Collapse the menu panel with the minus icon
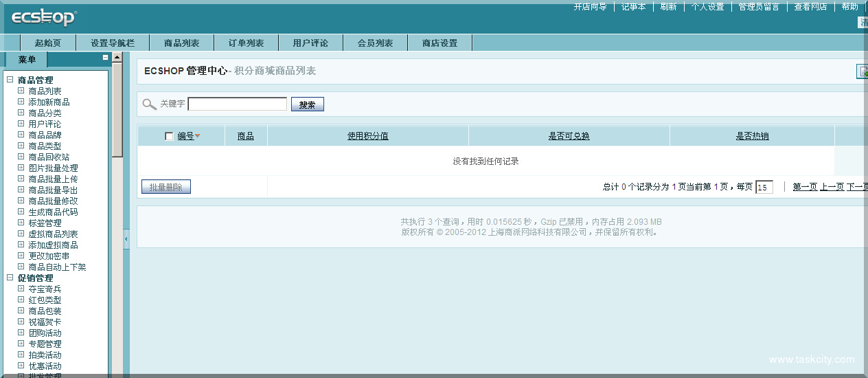The image size is (868, 378). tap(105, 58)
